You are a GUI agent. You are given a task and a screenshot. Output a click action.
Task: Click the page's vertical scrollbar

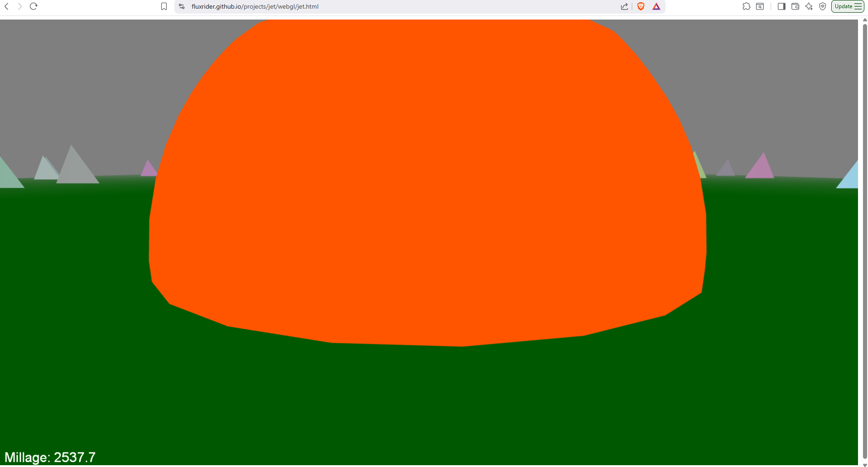864,227
